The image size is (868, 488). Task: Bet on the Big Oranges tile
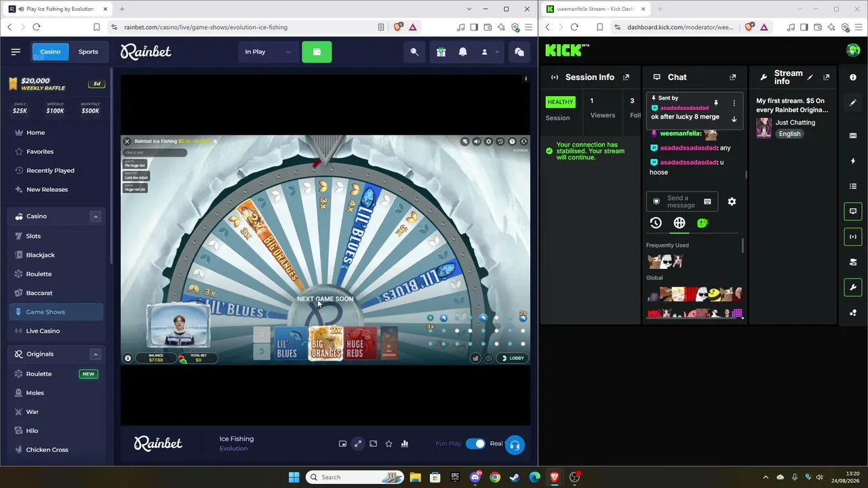325,343
